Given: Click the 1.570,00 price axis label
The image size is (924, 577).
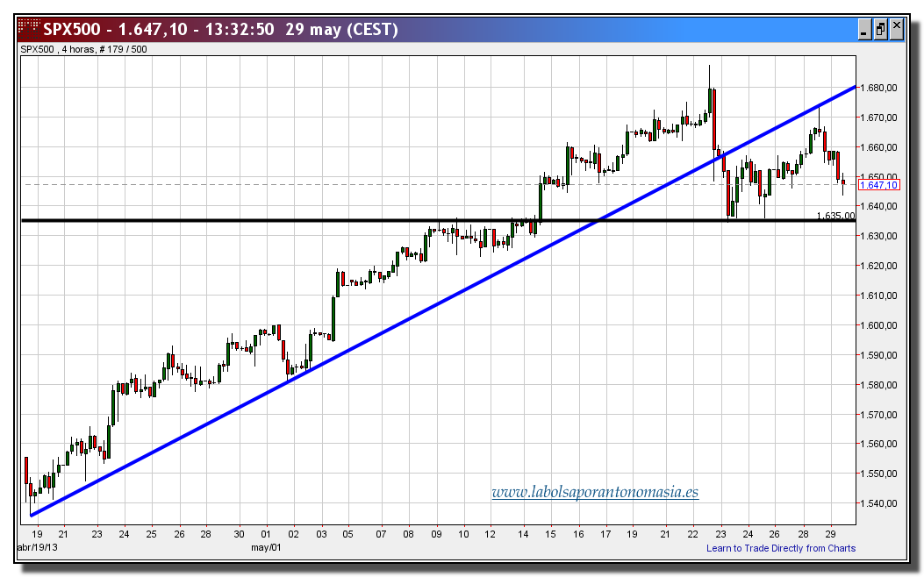Looking at the screenshot, I should click(878, 415).
